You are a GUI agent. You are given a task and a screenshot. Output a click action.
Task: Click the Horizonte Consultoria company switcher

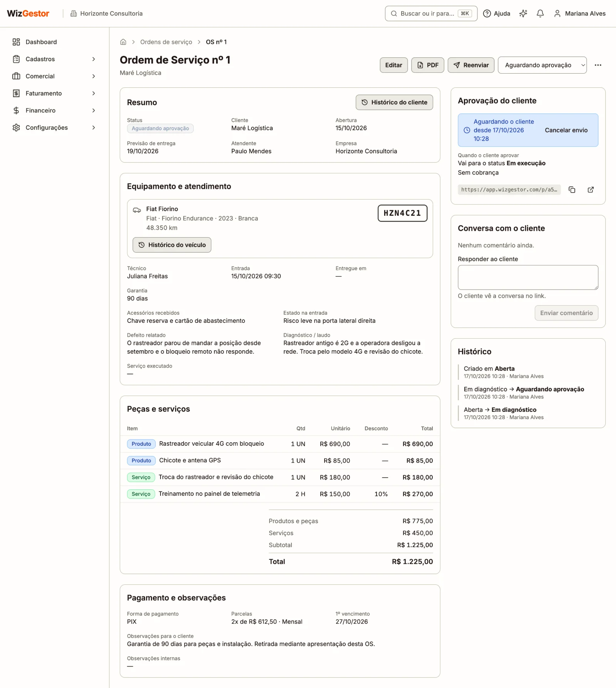pyautogui.click(x=106, y=13)
